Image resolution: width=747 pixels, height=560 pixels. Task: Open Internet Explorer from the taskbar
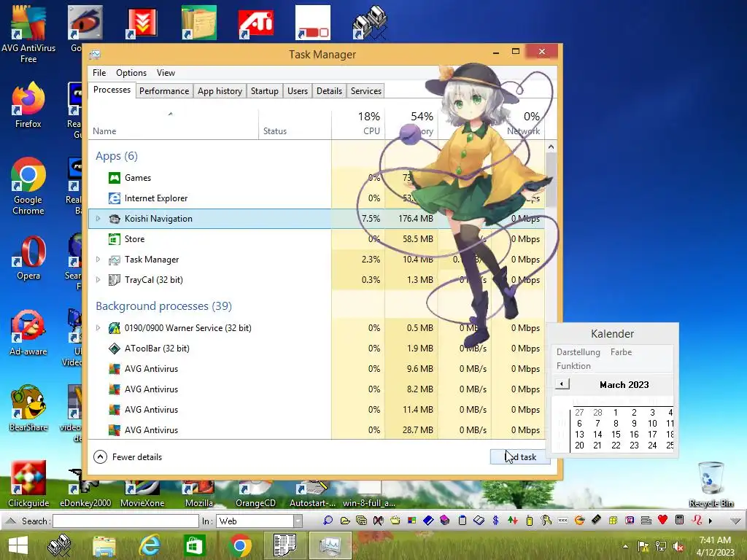[150, 545]
